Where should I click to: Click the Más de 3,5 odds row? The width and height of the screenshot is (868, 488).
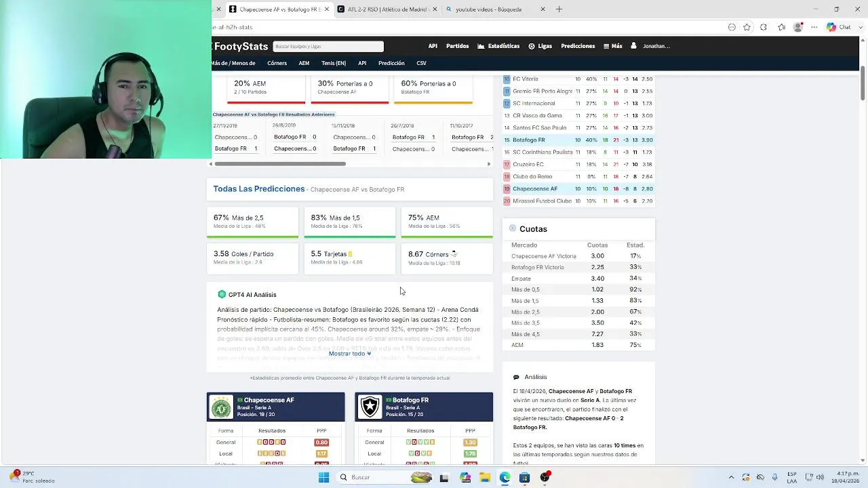(578, 323)
